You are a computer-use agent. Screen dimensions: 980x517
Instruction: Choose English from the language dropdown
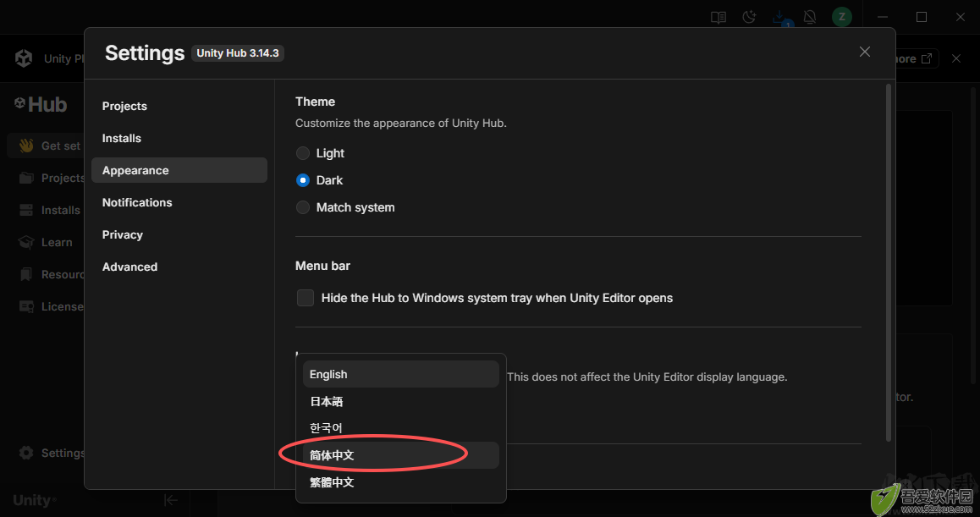(x=400, y=374)
